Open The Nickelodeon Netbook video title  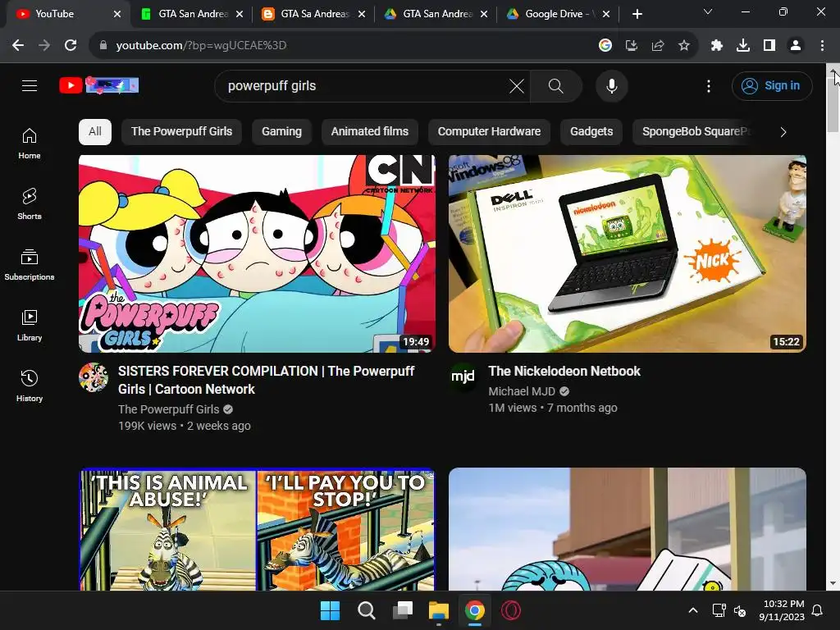click(x=564, y=372)
